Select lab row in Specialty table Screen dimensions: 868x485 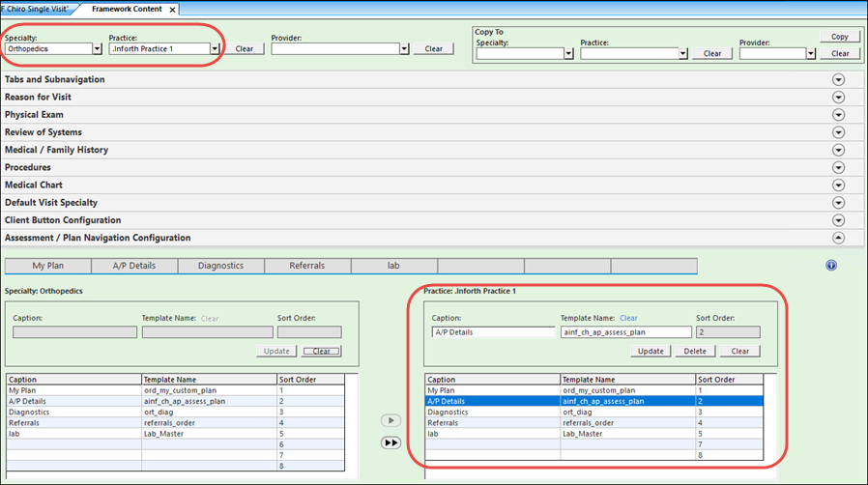176,434
